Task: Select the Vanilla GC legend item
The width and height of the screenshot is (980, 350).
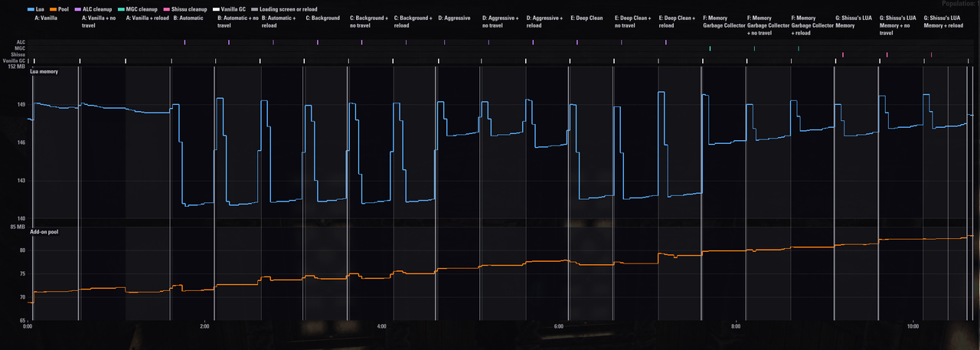Action: click(x=229, y=8)
